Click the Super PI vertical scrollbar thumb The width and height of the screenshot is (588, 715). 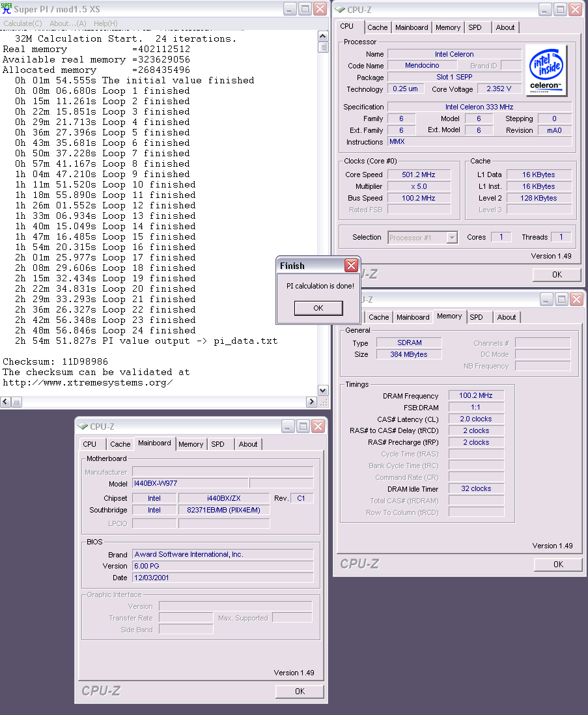tap(323, 47)
